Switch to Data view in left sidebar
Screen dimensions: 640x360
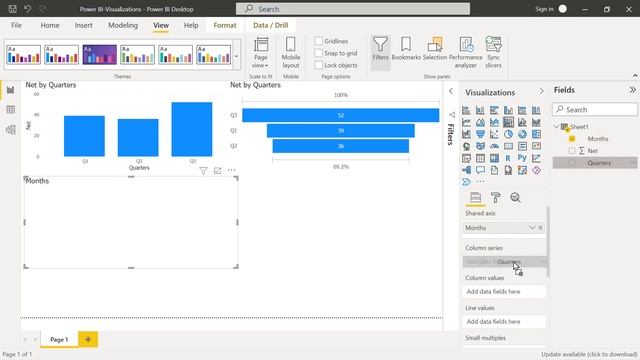pyautogui.click(x=11, y=109)
